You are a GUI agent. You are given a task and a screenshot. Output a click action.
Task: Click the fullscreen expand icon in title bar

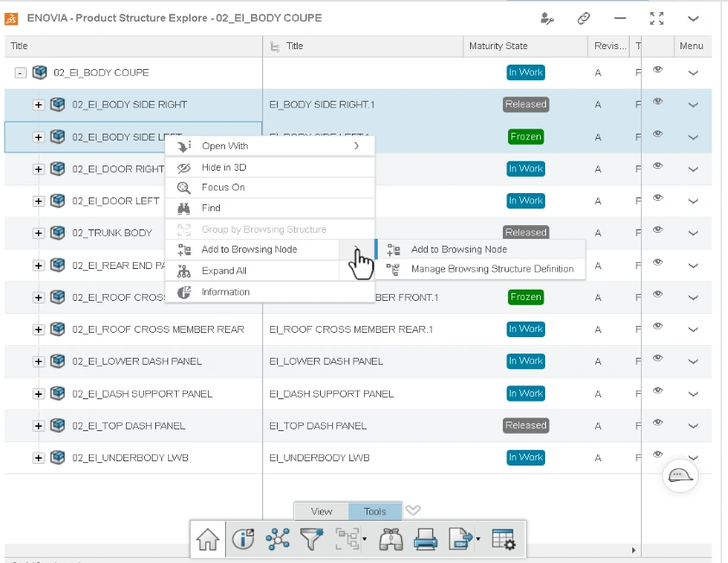(x=656, y=19)
